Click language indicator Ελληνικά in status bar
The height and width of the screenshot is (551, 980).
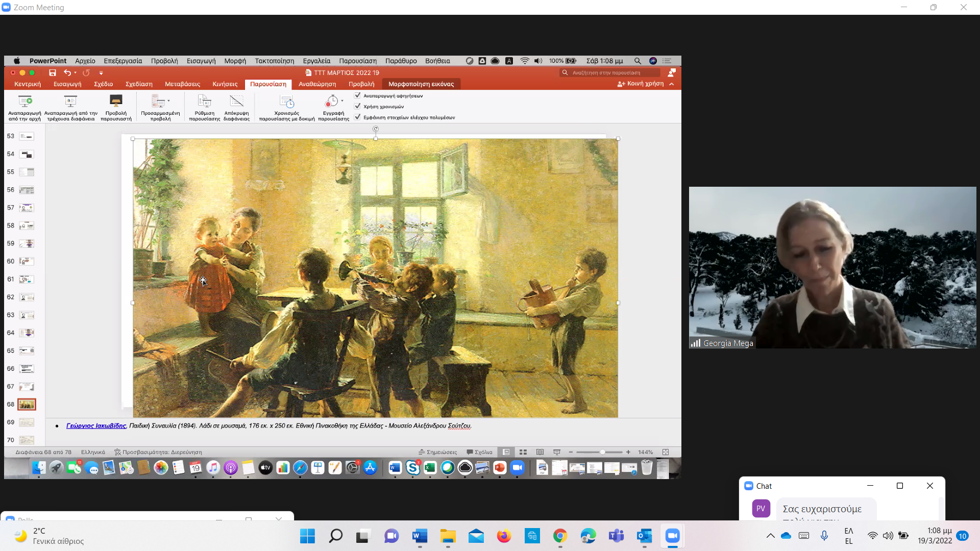(93, 452)
